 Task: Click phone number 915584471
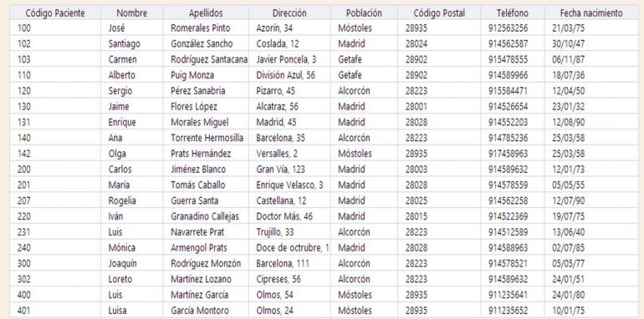pyautogui.click(x=513, y=91)
